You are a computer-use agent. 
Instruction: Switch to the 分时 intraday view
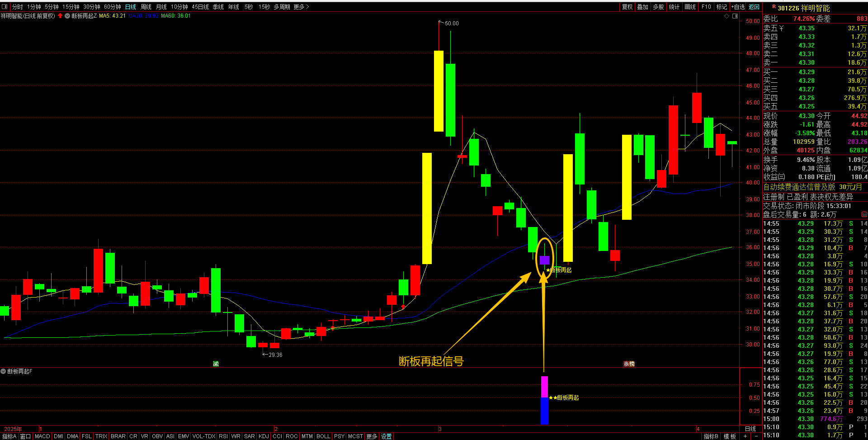pyautogui.click(x=17, y=7)
